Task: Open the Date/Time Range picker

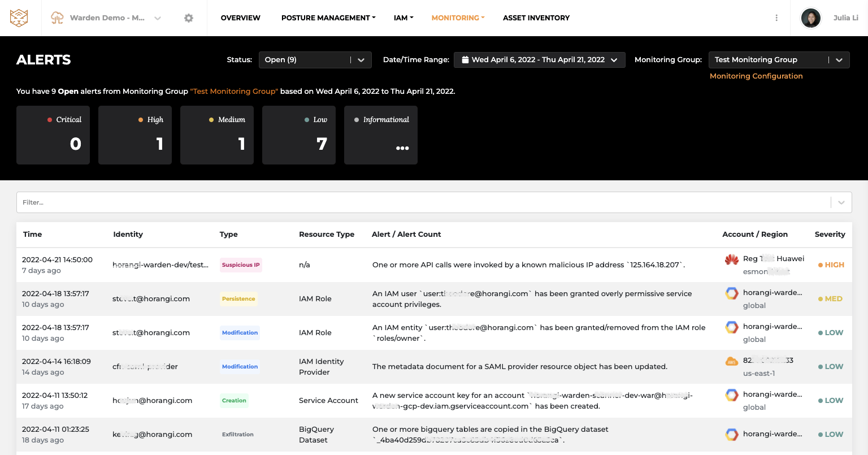Action: 540,60
